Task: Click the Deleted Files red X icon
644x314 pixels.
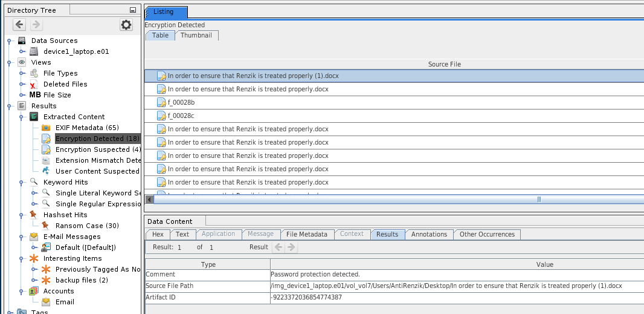Action: point(34,84)
